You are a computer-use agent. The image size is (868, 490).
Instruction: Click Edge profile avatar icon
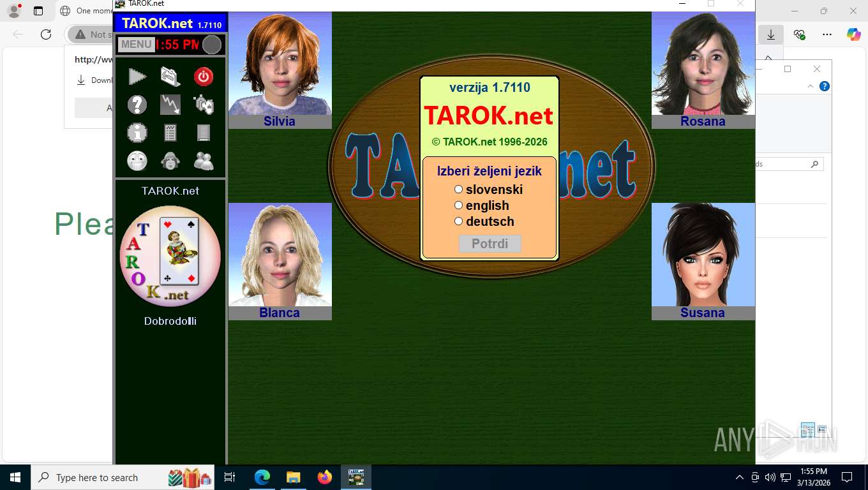14,11
